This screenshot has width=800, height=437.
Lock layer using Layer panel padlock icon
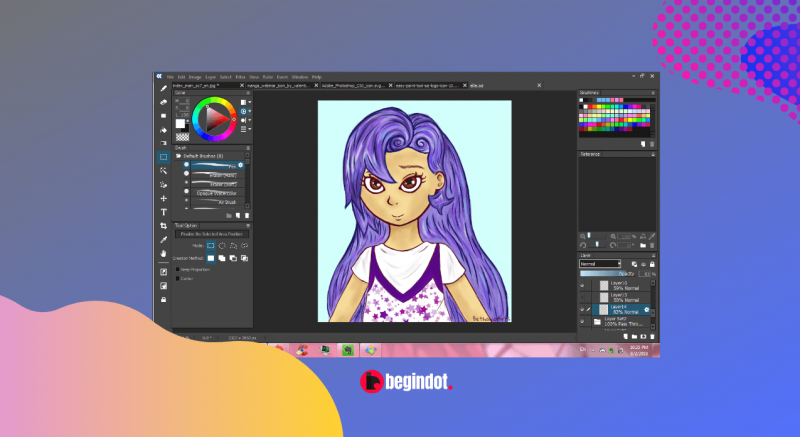pos(652,264)
